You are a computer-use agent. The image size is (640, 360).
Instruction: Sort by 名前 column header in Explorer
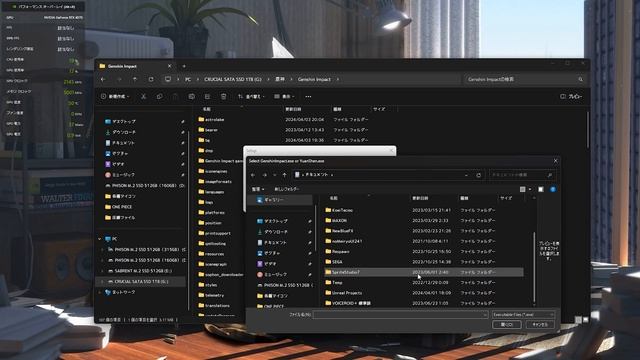click(207, 109)
